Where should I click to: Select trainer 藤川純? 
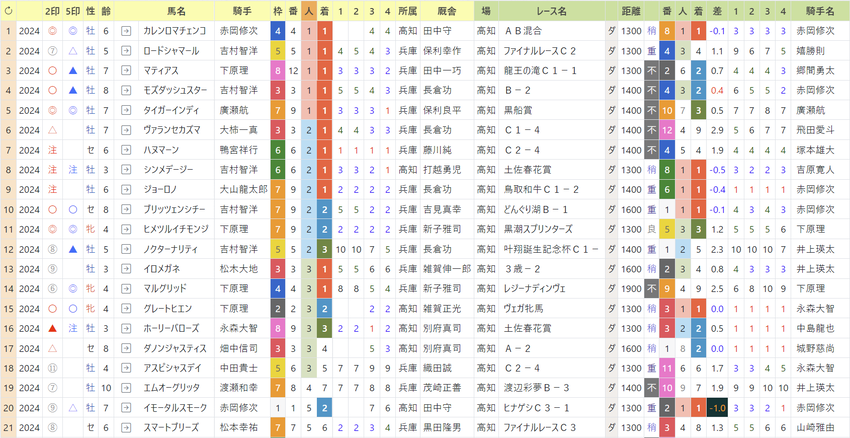coord(437,150)
